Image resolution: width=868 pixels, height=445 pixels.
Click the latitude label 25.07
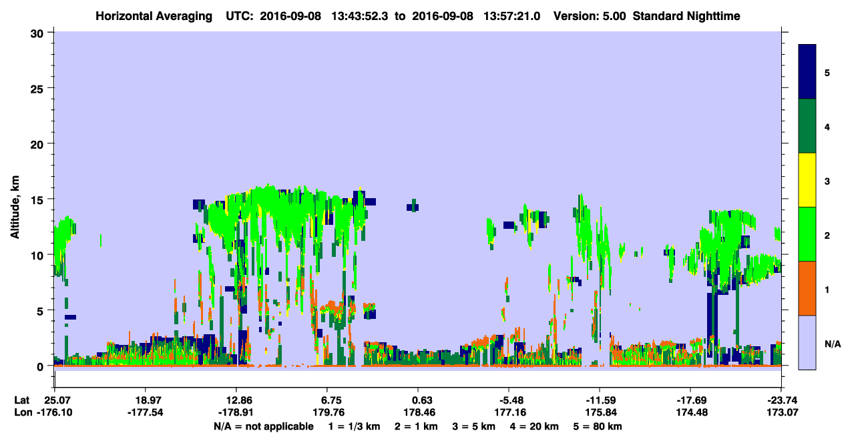[57, 400]
